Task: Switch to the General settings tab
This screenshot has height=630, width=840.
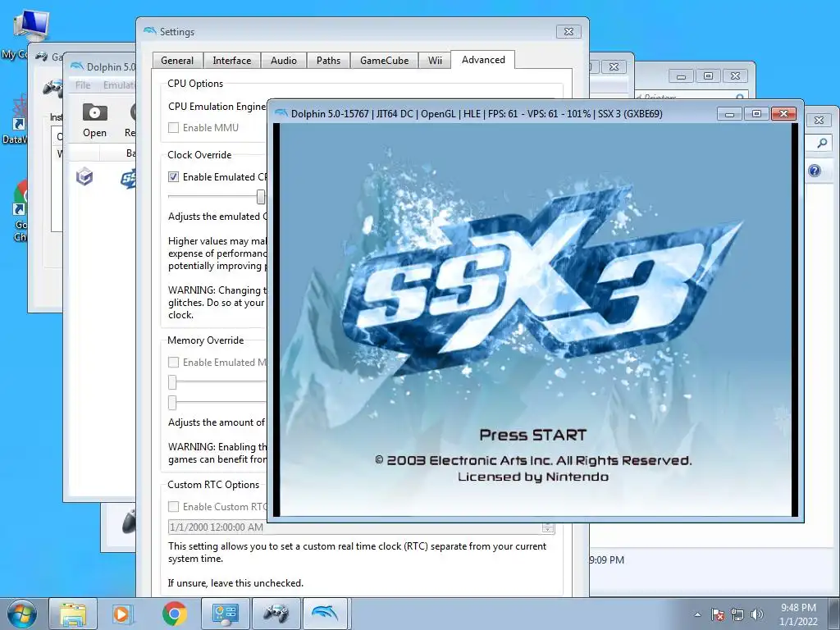Action: tap(177, 61)
